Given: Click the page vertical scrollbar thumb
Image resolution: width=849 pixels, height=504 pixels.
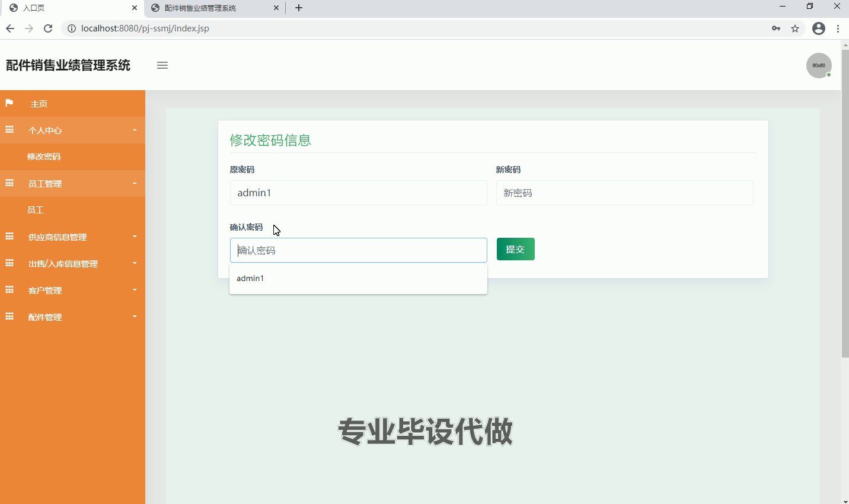Looking at the screenshot, I should coord(845,203).
